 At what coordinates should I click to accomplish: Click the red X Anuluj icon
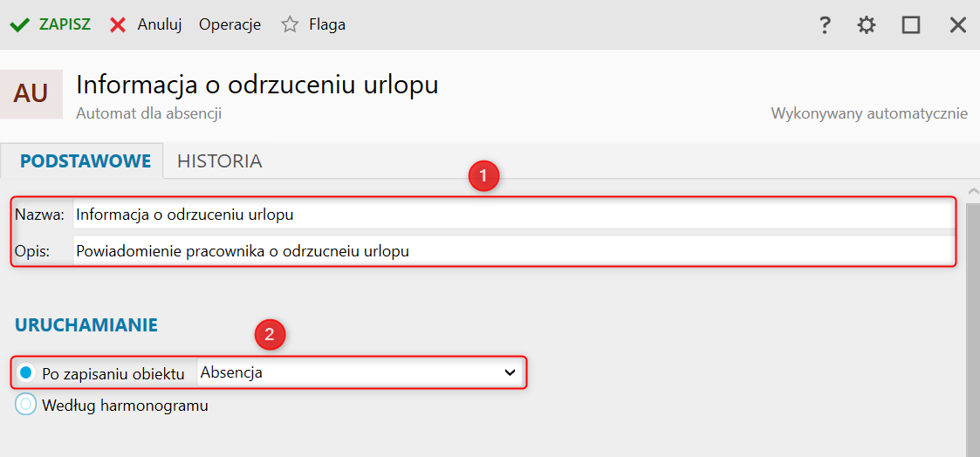pos(118,25)
